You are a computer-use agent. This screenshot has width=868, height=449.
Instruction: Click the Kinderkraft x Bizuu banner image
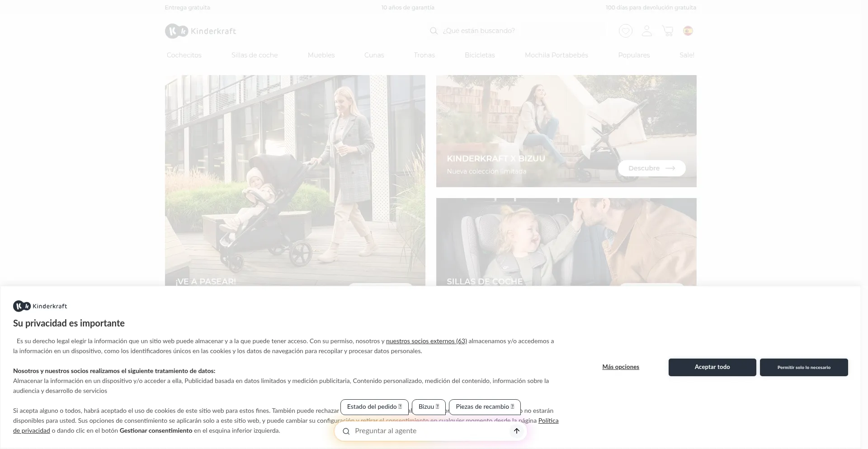point(566,131)
